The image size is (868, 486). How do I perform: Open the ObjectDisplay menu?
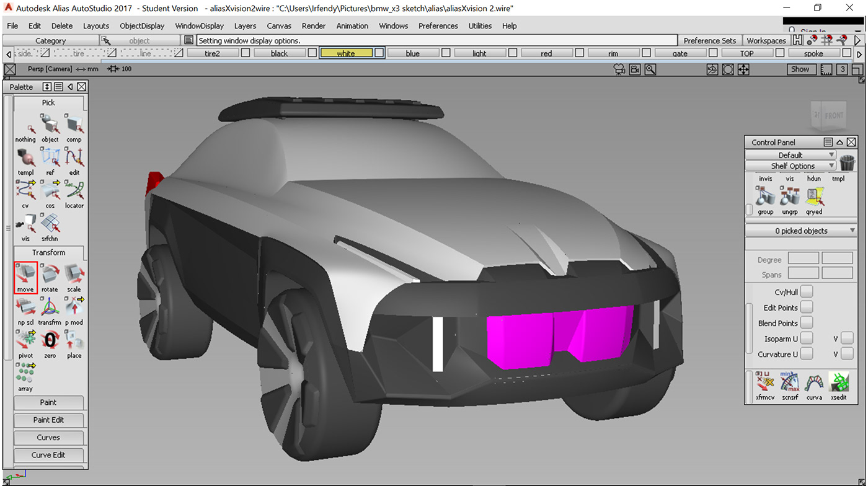142,26
